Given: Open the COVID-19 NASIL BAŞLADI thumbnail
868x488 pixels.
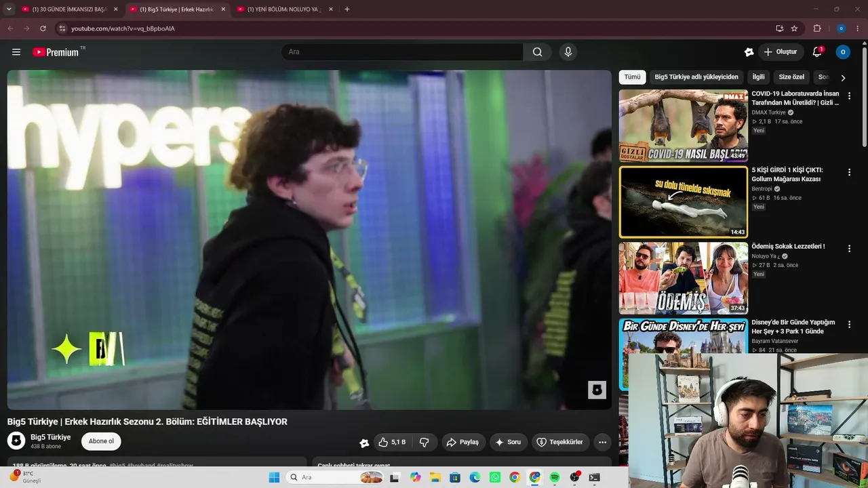Looking at the screenshot, I should pyautogui.click(x=684, y=125).
